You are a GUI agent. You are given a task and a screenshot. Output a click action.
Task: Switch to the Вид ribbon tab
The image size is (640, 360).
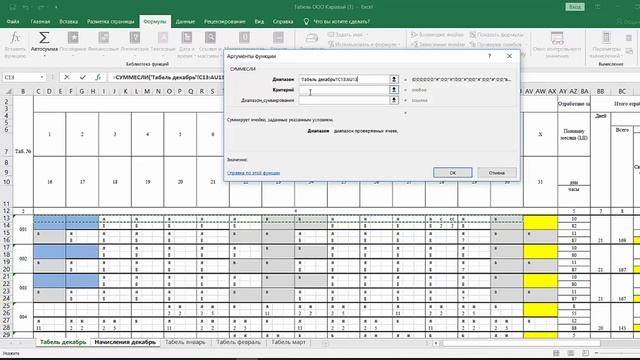[259, 22]
